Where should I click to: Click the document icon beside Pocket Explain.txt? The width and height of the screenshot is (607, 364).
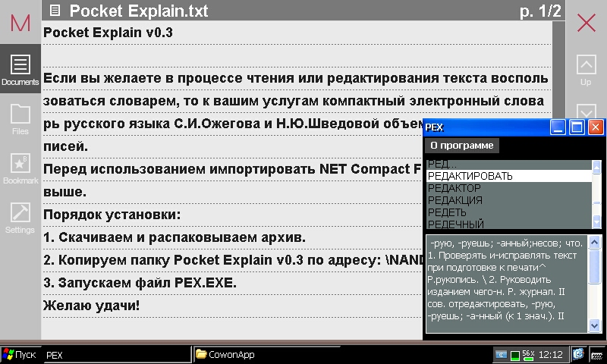click(x=55, y=11)
